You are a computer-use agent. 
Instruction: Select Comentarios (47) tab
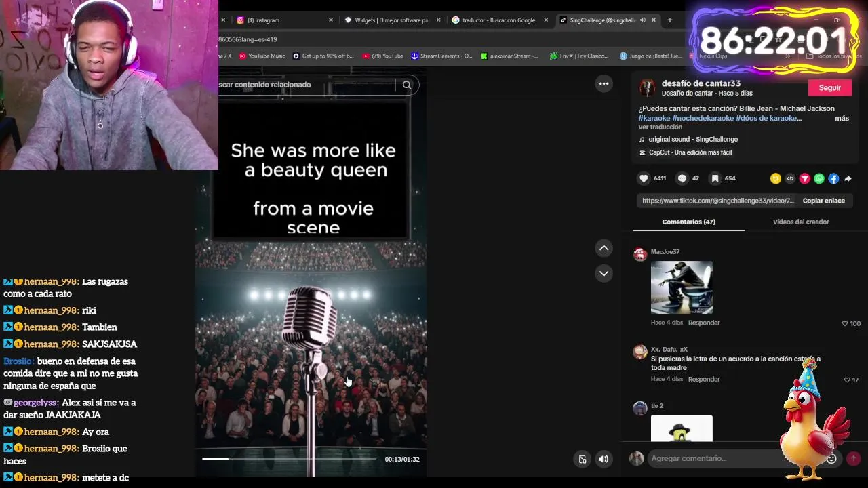[688, 222]
